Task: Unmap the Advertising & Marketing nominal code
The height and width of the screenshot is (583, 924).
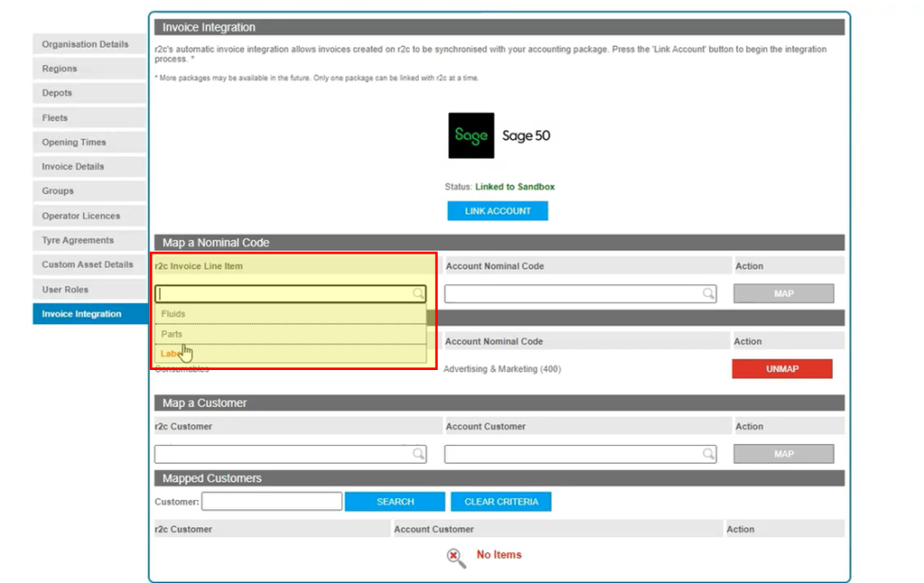Action: coord(781,368)
